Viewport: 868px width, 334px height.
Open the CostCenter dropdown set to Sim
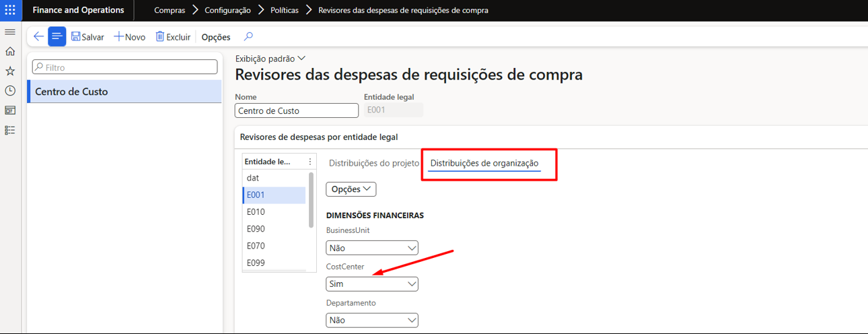click(372, 284)
